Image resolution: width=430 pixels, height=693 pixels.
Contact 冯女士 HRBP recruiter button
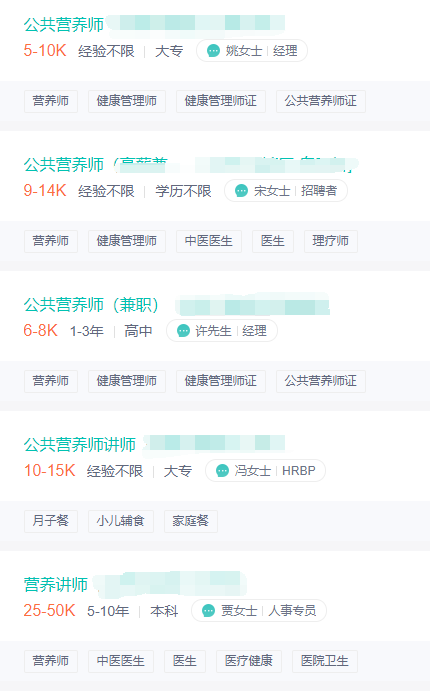[x=265, y=471]
